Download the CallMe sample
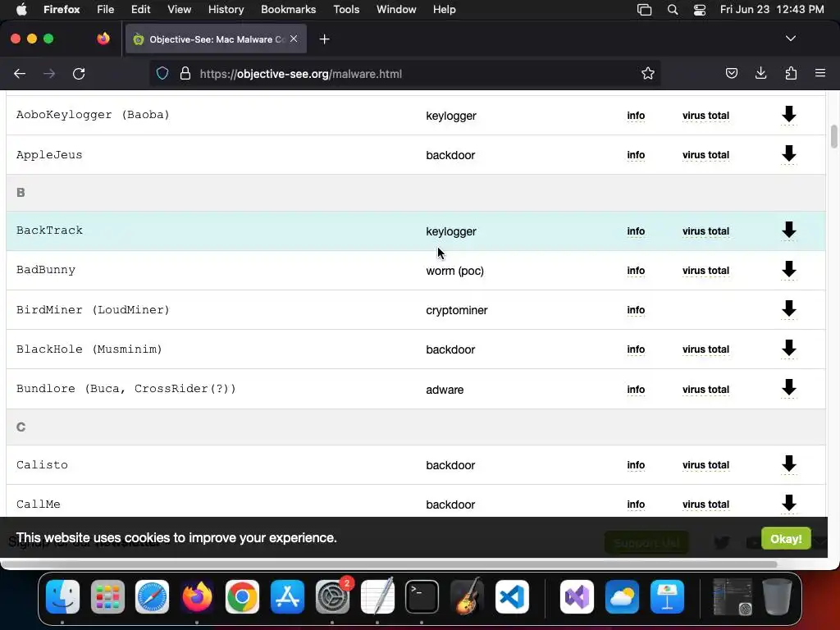840x630 pixels. pyautogui.click(x=788, y=504)
